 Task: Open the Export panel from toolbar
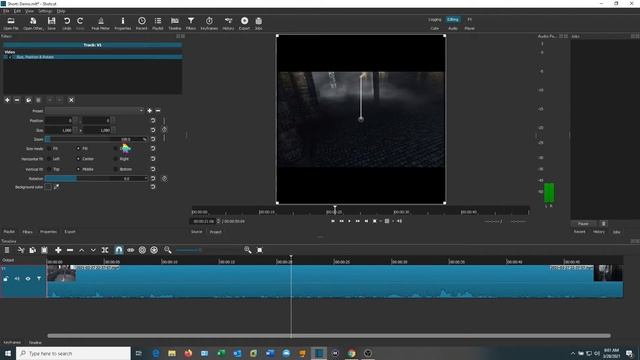point(244,23)
